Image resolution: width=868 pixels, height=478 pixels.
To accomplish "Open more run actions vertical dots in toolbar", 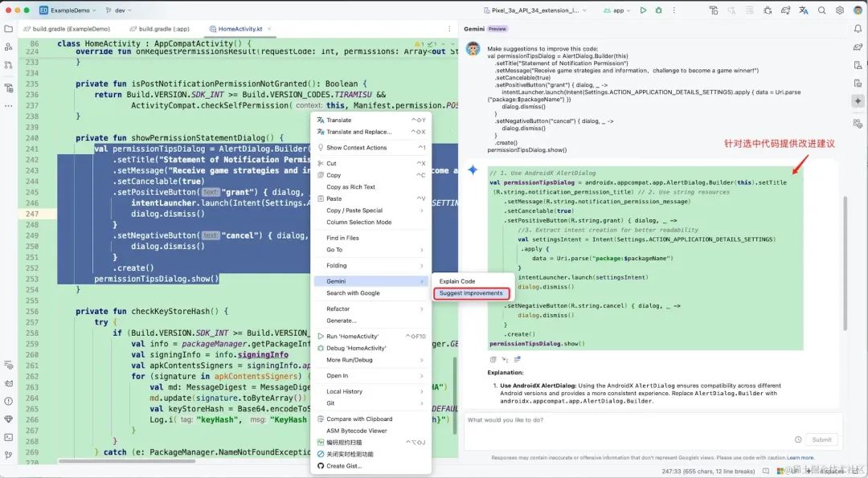I will point(674,10).
